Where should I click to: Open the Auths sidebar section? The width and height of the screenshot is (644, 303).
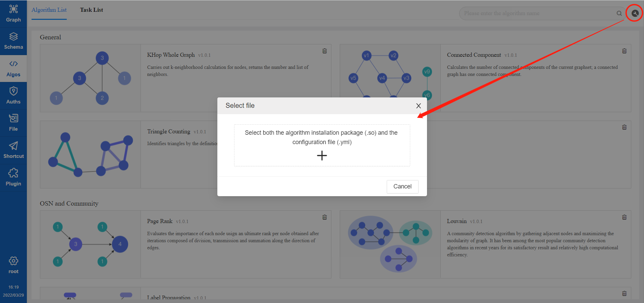pyautogui.click(x=13, y=96)
